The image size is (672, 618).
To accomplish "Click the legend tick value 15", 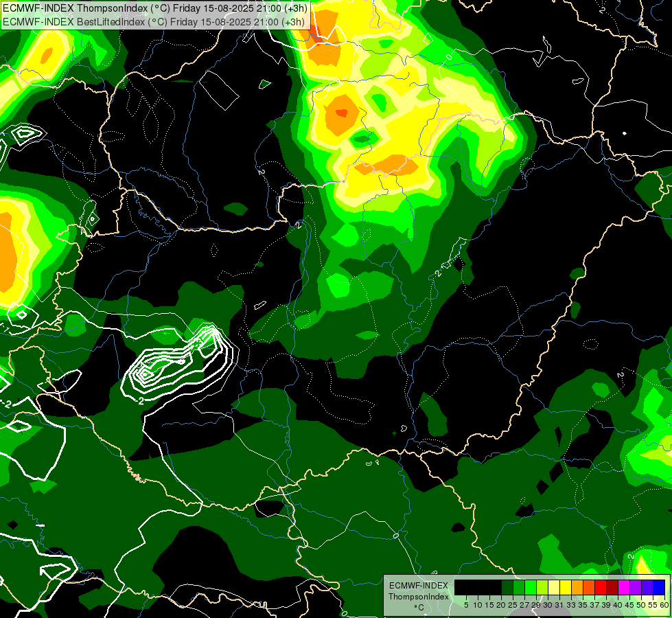I will click(x=489, y=605).
